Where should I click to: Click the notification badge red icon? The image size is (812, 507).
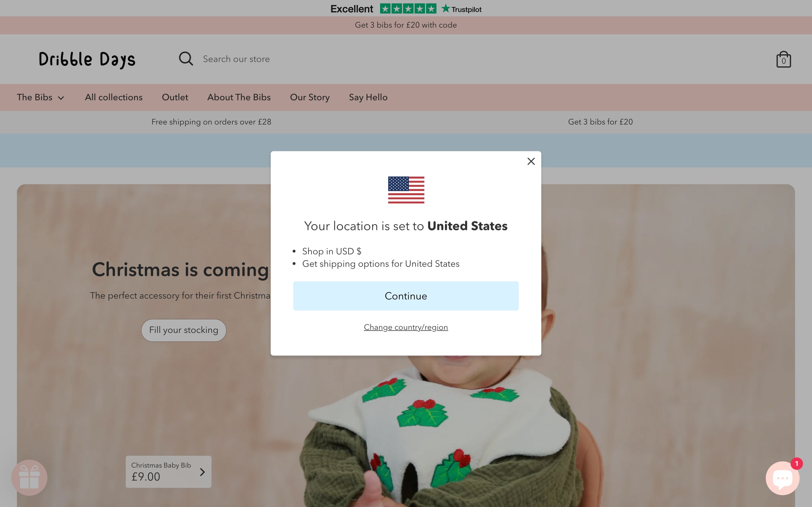(796, 464)
